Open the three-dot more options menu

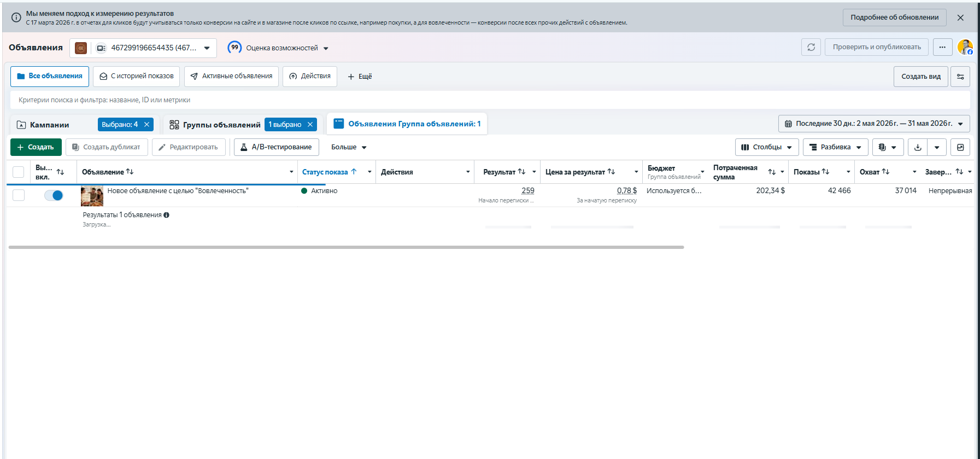point(942,47)
